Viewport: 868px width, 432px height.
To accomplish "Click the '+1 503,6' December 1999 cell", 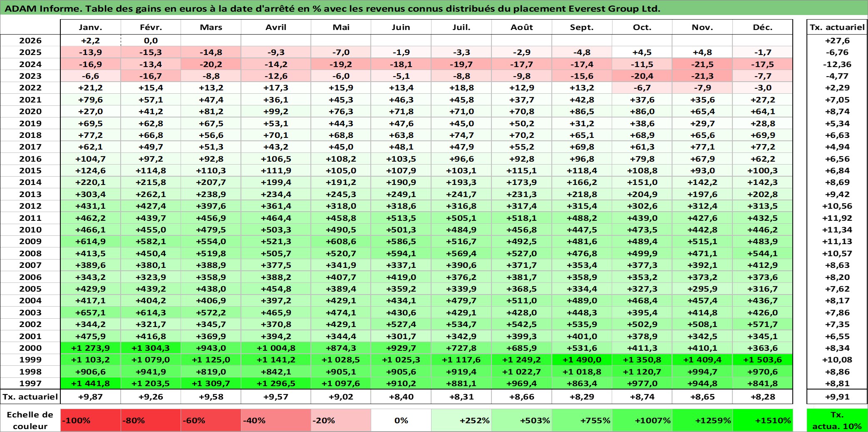I will tap(763, 360).
